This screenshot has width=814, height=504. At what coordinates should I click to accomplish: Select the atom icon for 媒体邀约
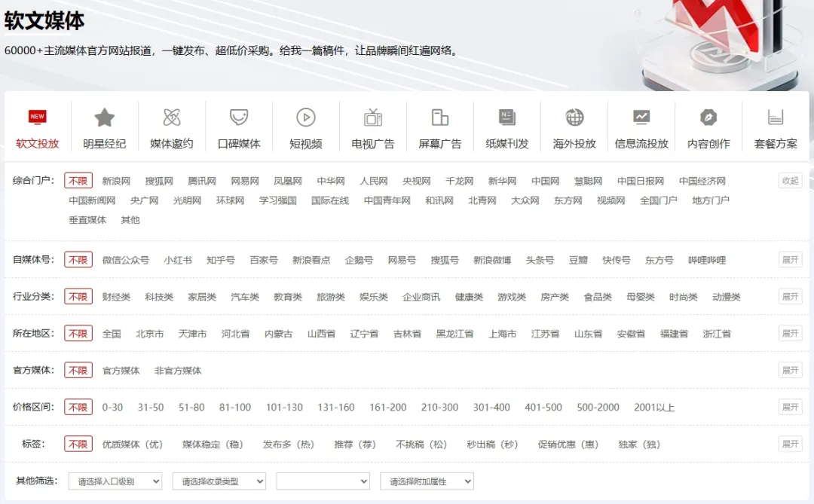pos(172,118)
